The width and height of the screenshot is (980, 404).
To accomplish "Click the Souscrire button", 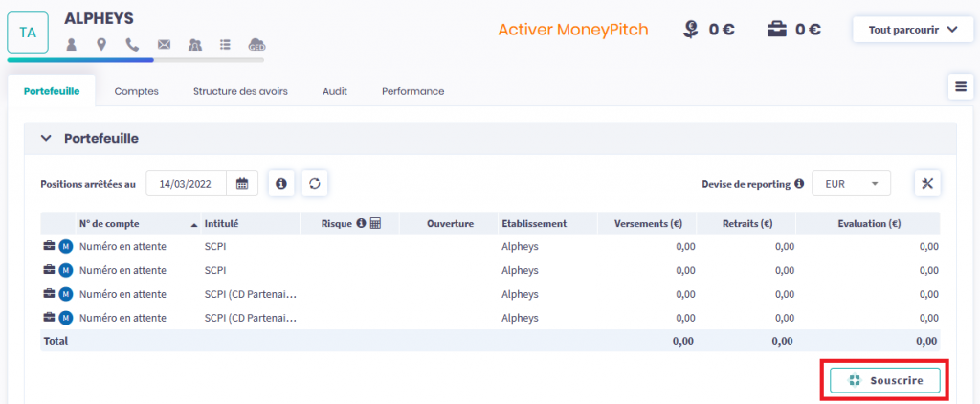I will pos(884,380).
